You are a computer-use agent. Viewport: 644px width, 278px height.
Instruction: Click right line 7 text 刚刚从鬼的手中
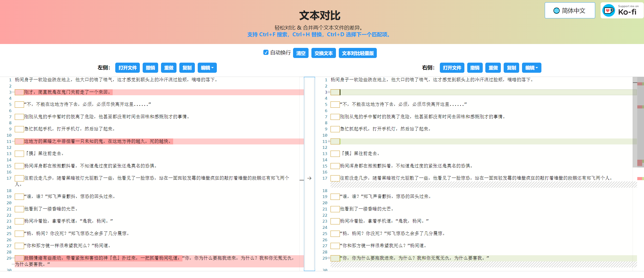click(x=356, y=117)
